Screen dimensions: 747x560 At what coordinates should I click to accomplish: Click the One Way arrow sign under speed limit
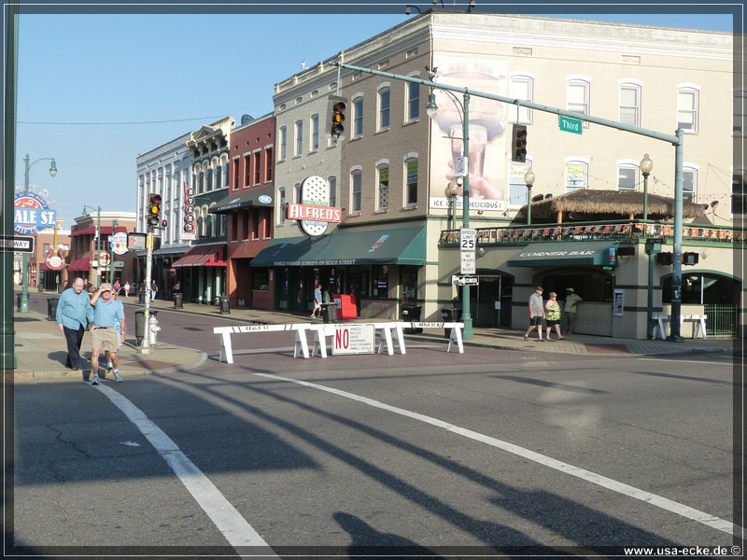(466, 280)
